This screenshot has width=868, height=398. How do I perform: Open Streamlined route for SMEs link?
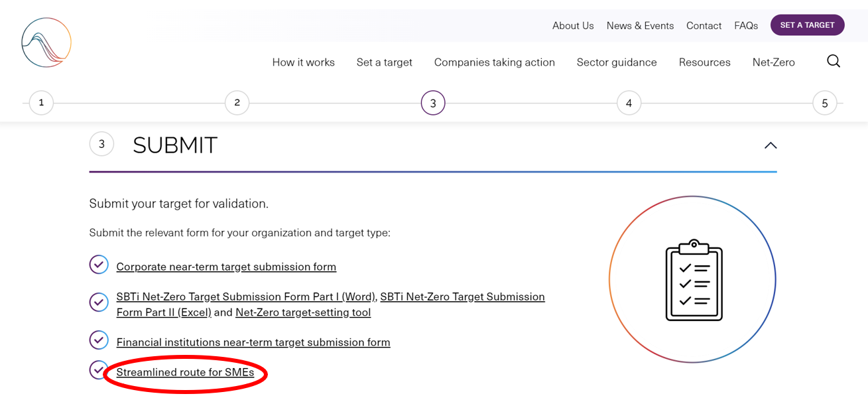click(185, 373)
